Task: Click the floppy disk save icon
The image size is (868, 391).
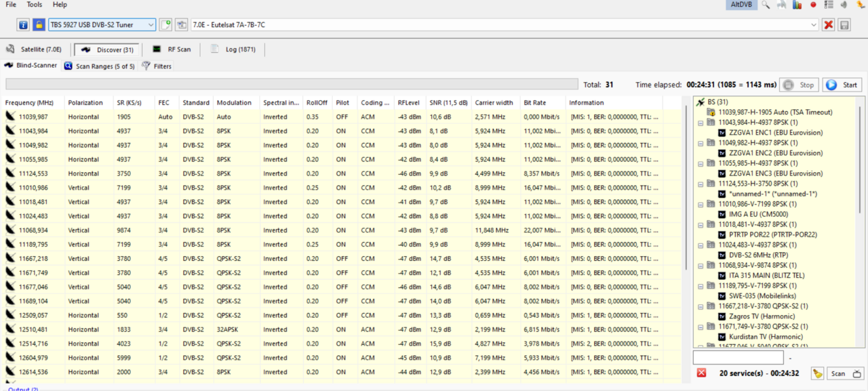Action: [844, 25]
